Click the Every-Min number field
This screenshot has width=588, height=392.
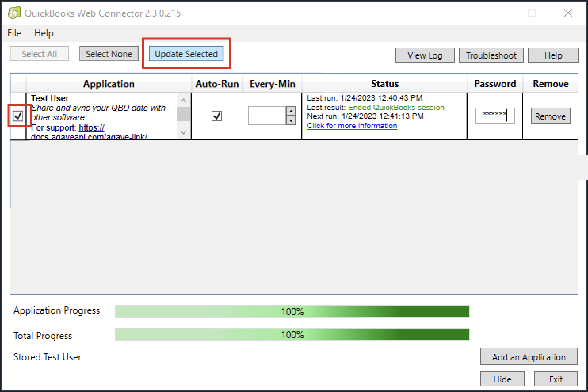point(267,116)
